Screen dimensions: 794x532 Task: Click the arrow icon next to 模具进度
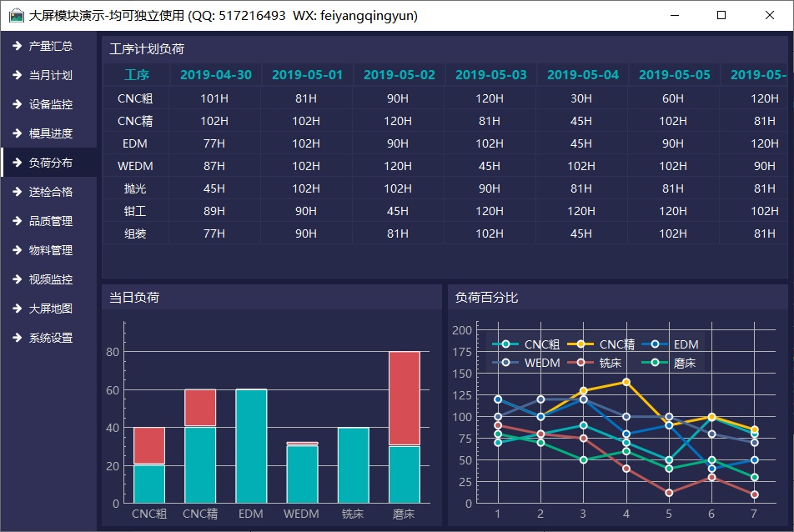(x=17, y=133)
